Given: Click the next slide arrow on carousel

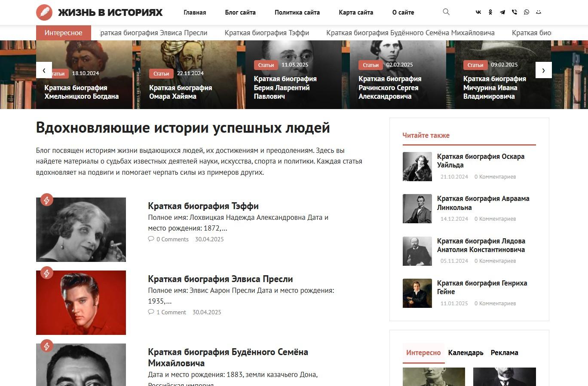Looking at the screenshot, I should pos(543,70).
